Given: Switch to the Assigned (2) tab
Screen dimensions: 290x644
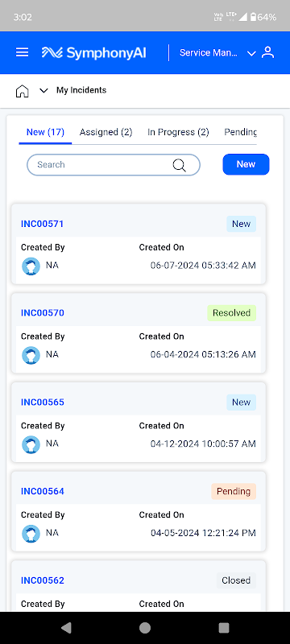Looking at the screenshot, I should pos(106,132).
